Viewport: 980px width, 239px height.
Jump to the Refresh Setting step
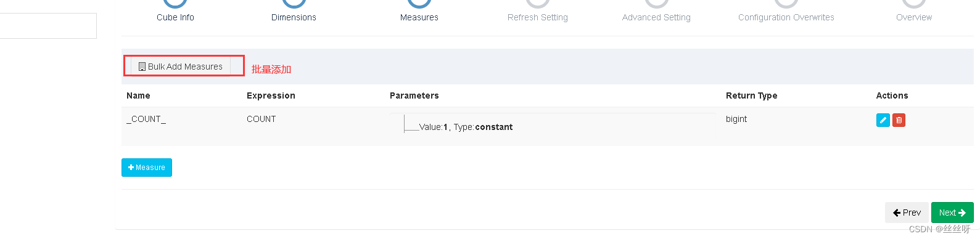pyautogui.click(x=538, y=17)
